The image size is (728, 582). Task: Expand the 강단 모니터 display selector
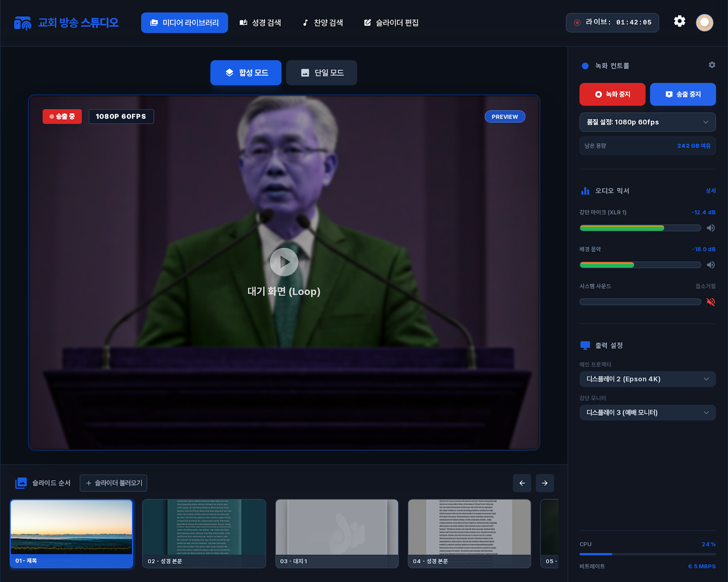pos(647,412)
